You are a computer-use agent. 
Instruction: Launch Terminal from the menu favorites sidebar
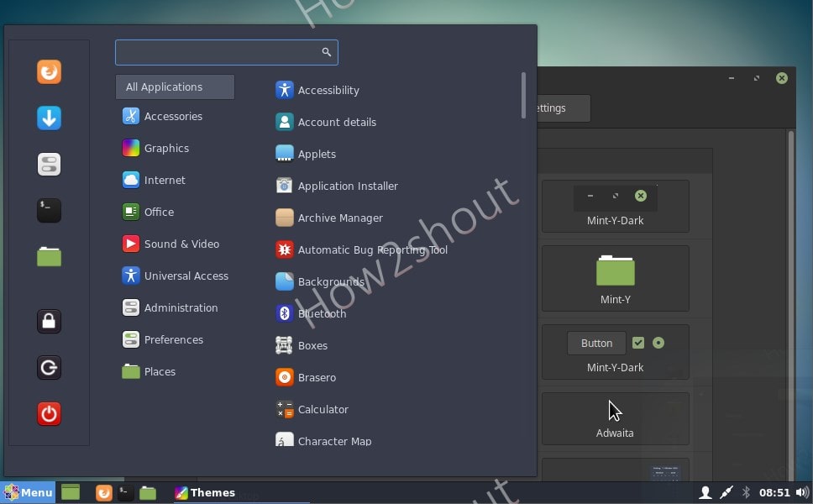click(49, 210)
